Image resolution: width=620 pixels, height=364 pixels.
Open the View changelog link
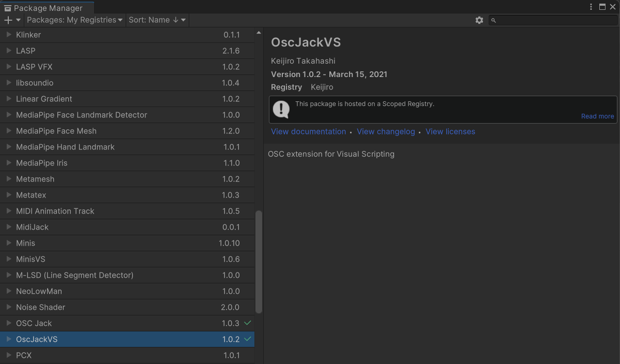click(386, 132)
